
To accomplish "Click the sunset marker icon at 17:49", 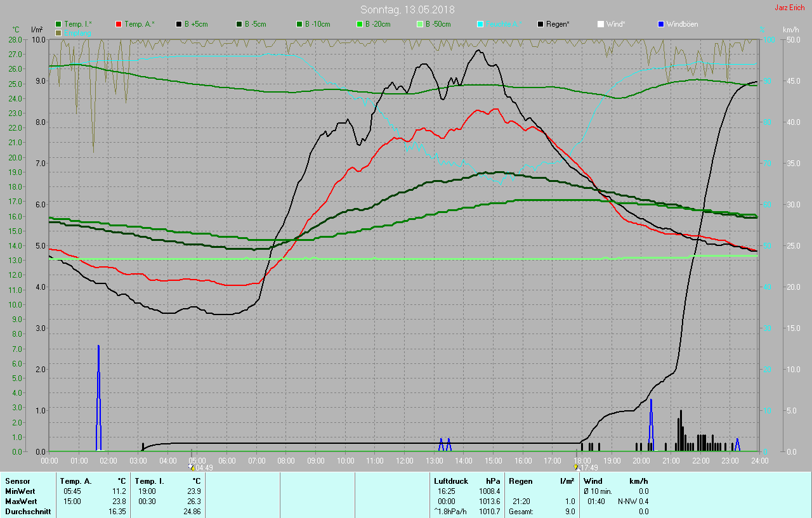I will [576, 467].
